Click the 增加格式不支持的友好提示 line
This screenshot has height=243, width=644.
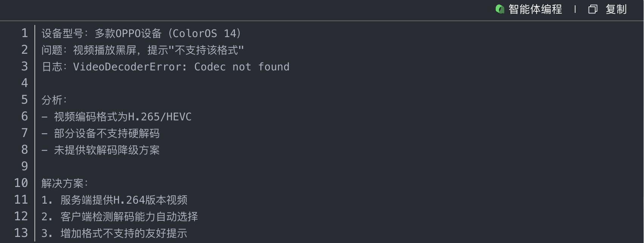pos(124,233)
